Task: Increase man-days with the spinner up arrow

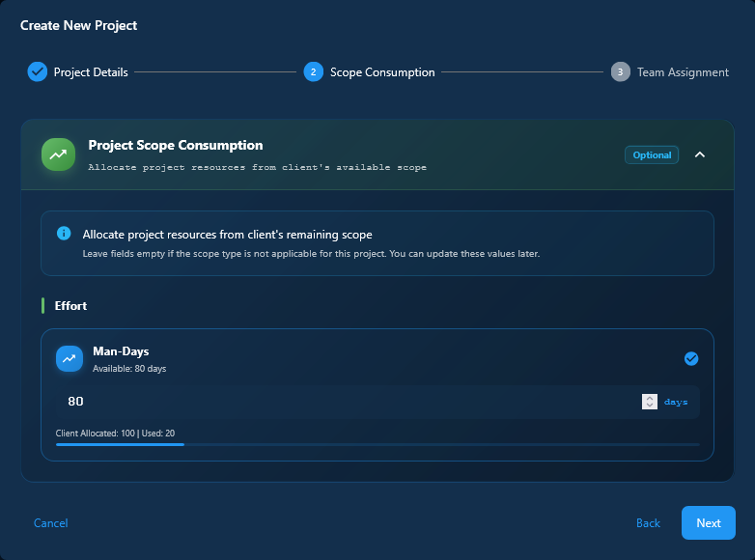Action: 650,398
